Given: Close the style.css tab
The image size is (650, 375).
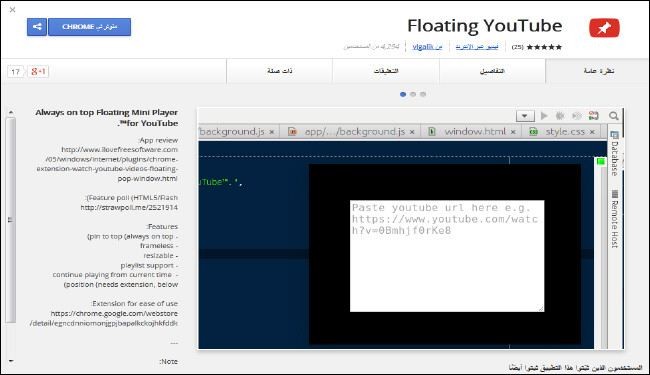Looking at the screenshot, I should [592, 132].
